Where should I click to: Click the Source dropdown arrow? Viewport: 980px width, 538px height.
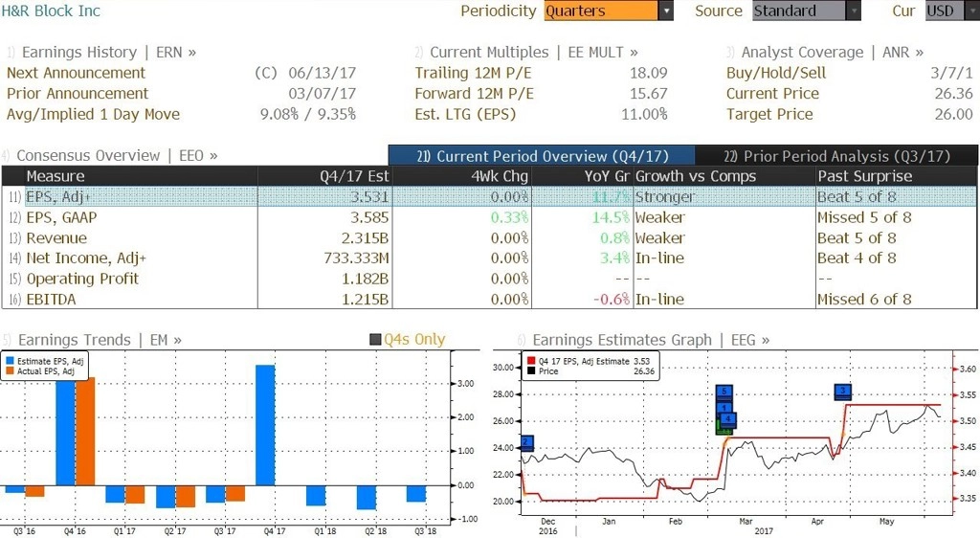[854, 11]
